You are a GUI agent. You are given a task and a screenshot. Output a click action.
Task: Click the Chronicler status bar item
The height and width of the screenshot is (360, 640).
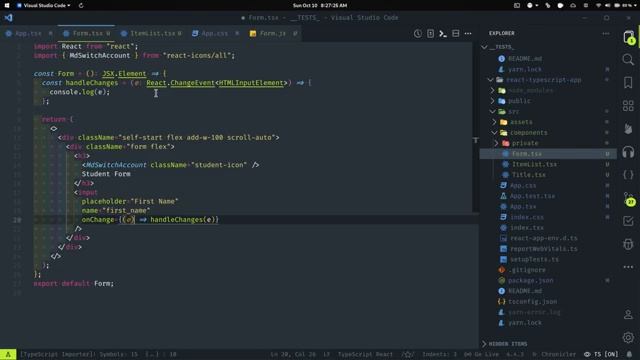pyautogui.click(x=553, y=354)
